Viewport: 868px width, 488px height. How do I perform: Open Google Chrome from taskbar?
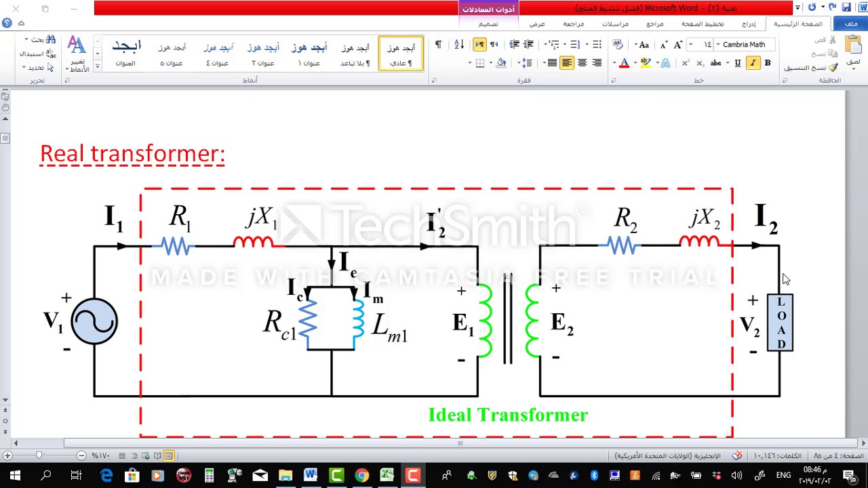click(x=361, y=476)
